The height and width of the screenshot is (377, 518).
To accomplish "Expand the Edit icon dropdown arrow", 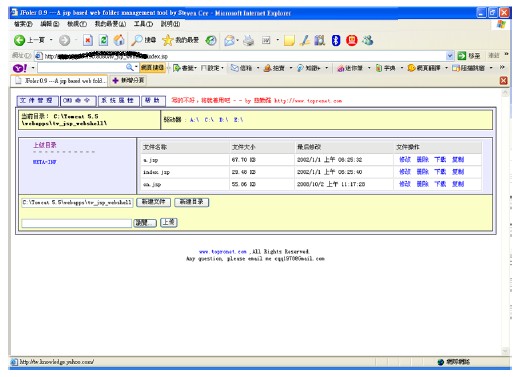I will click(x=277, y=41).
